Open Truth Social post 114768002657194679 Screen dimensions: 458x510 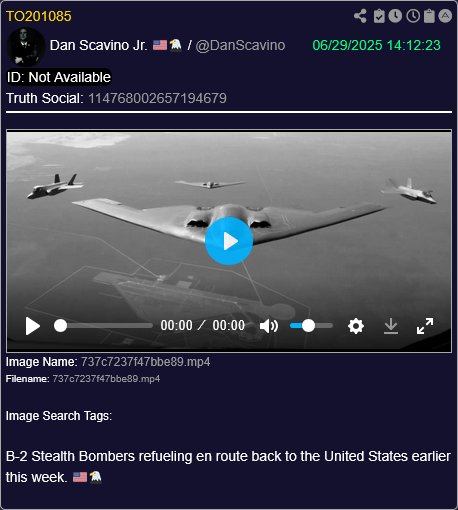[x=157, y=98]
